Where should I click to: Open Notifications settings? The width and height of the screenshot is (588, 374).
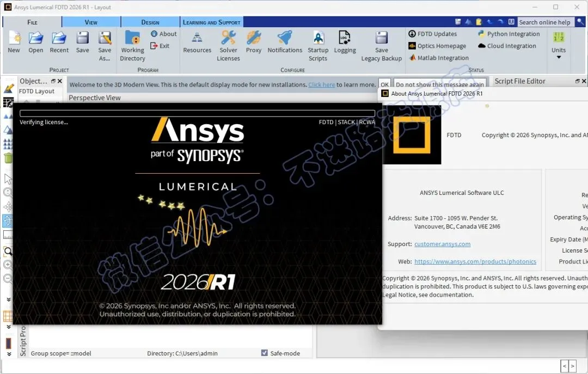pyautogui.click(x=285, y=41)
